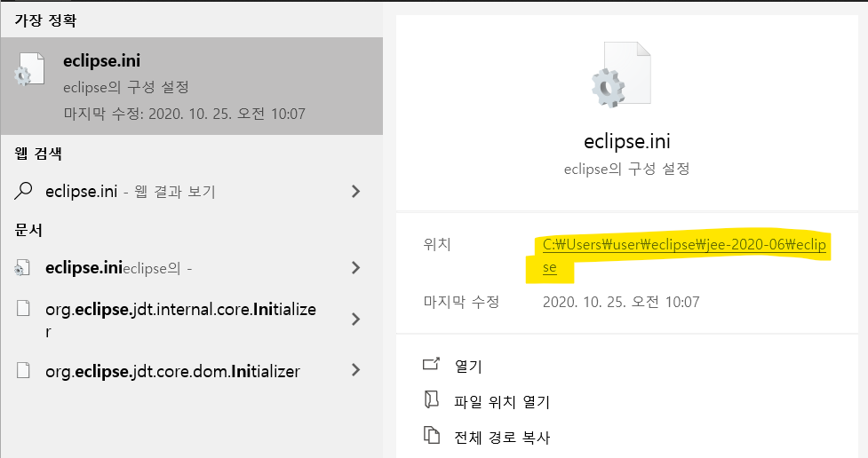Open the C:\Users\user\eclipse location link

(684, 256)
